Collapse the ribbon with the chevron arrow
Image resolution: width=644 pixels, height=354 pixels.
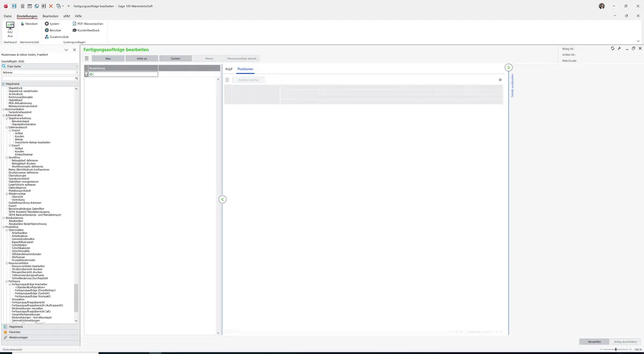pyautogui.click(x=638, y=41)
